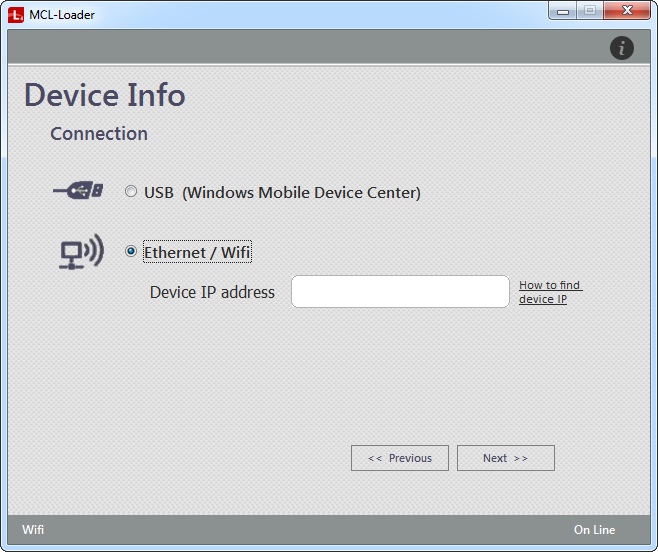Select the Ethernet / Wifi radio button
Viewport: 658px width, 552px height.
coord(131,252)
